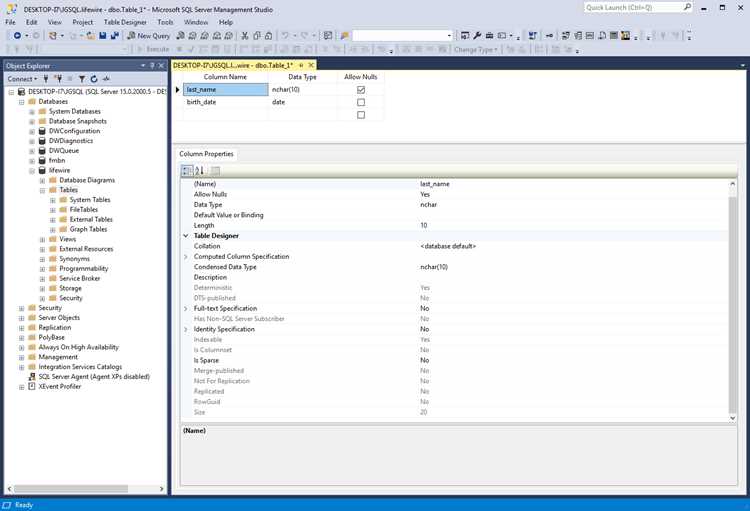
Task: Open the Help menu
Action: 225,22
